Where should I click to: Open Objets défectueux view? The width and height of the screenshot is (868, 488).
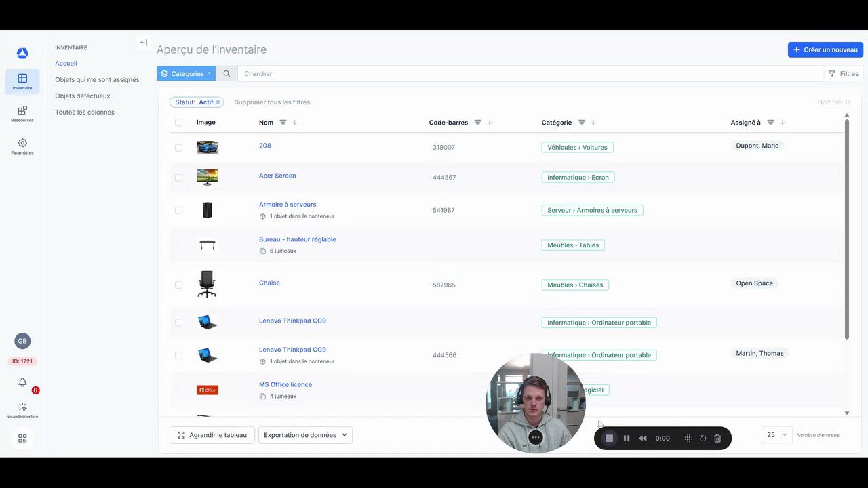click(x=82, y=96)
